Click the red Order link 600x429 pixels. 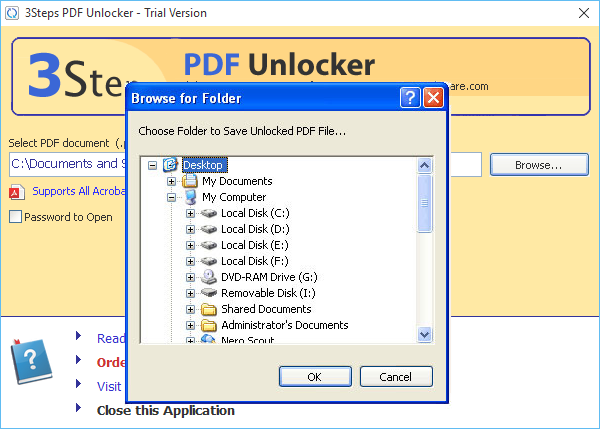pyautogui.click(x=111, y=362)
